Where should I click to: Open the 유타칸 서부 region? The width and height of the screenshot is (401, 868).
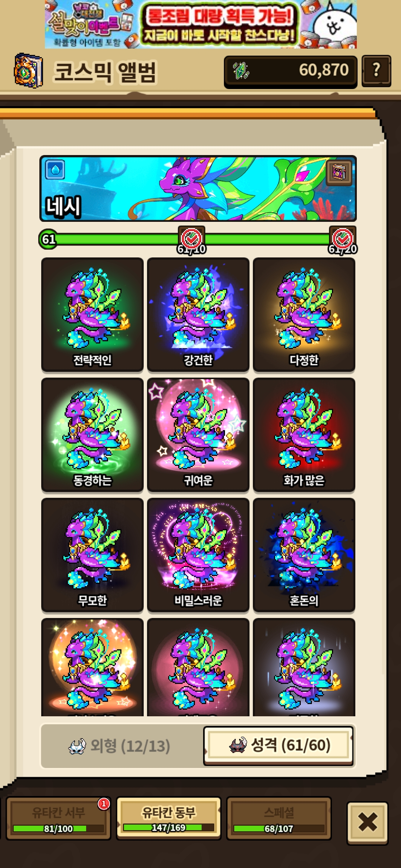pyautogui.click(x=58, y=818)
